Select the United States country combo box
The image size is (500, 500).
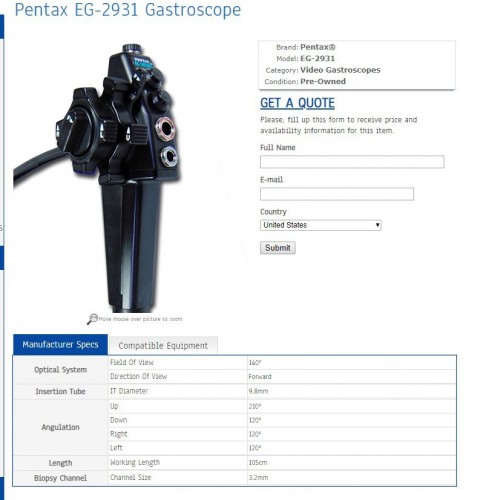[321, 225]
